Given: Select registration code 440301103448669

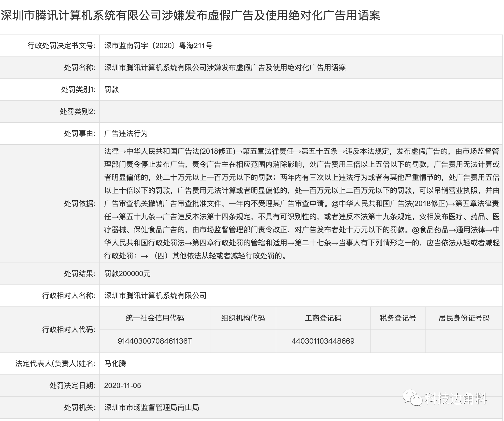Looking at the screenshot, I should click(x=323, y=341).
